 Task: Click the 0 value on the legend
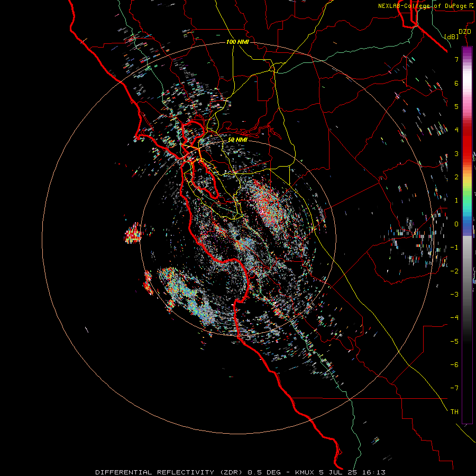tap(456, 224)
